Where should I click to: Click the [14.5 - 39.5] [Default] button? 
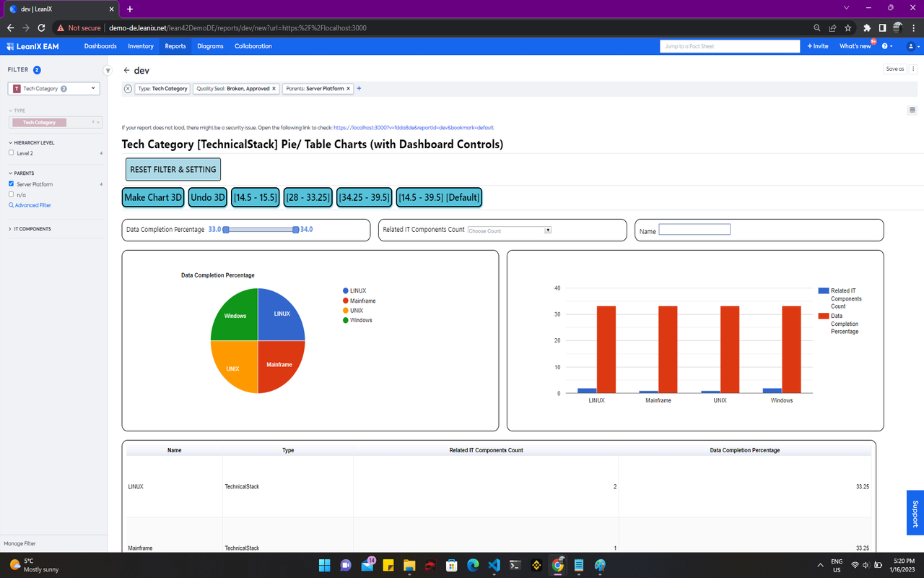[x=439, y=197]
